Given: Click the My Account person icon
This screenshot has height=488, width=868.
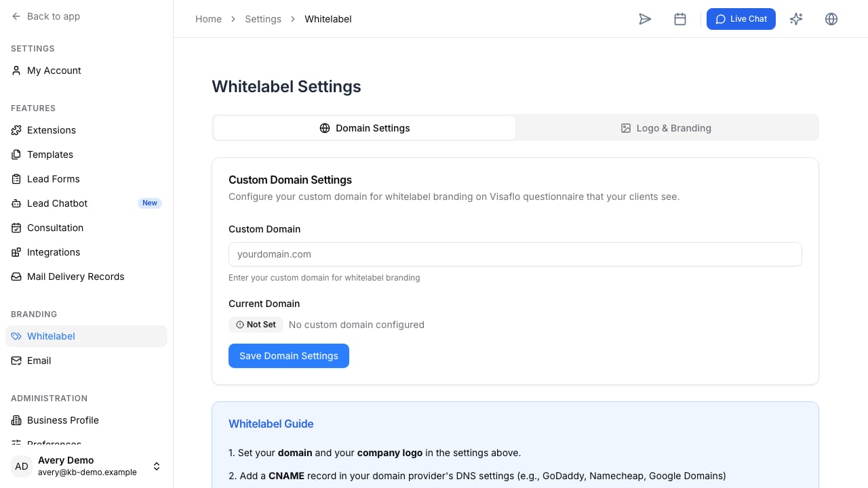Looking at the screenshot, I should (x=16, y=70).
